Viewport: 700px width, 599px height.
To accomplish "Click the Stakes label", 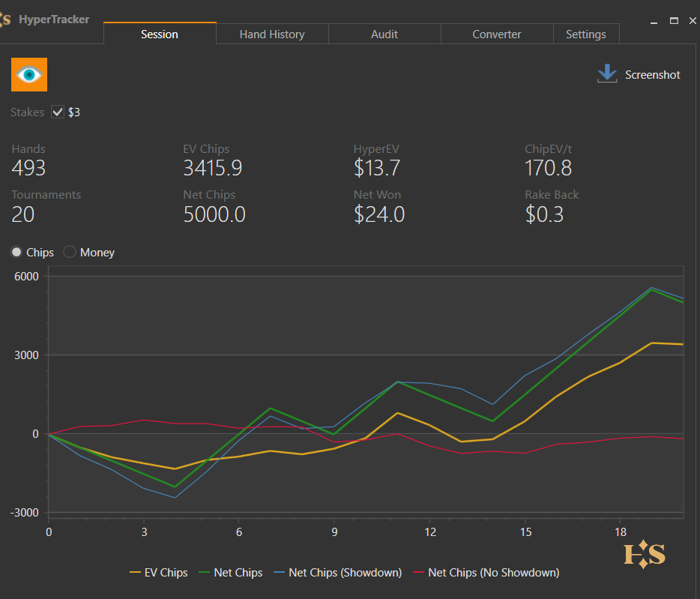I will point(28,112).
